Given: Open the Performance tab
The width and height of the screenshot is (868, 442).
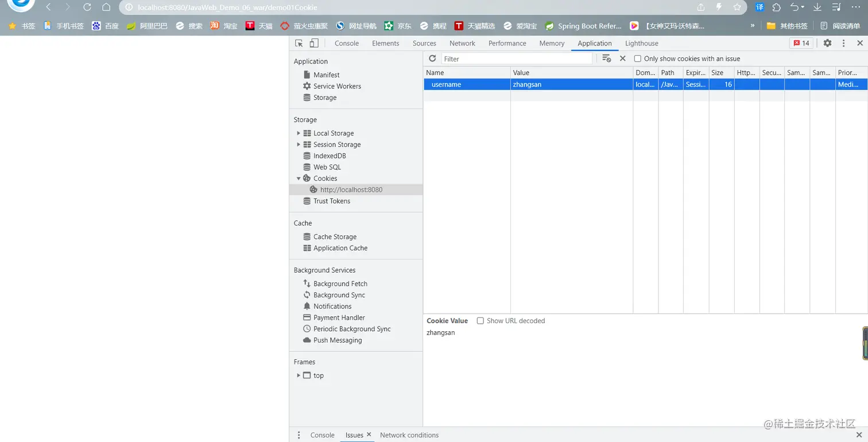Looking at the screenshot, I should click(x=507, y=43).
